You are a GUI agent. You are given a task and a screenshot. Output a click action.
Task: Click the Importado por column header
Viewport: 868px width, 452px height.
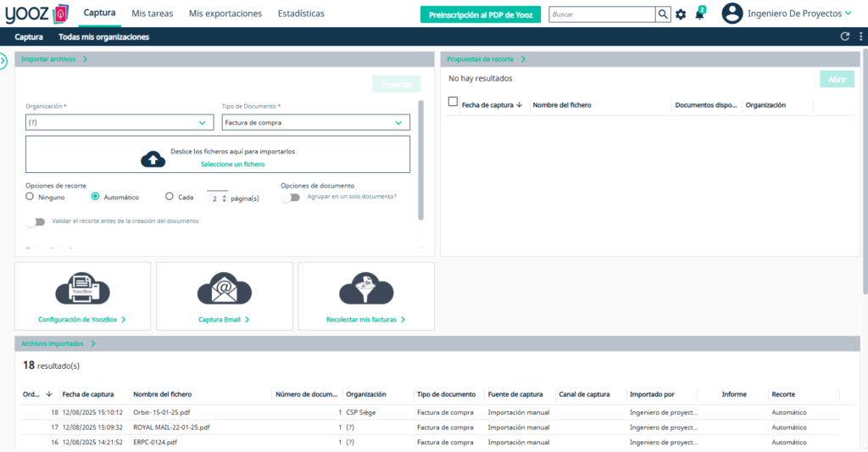click(652, 394)
